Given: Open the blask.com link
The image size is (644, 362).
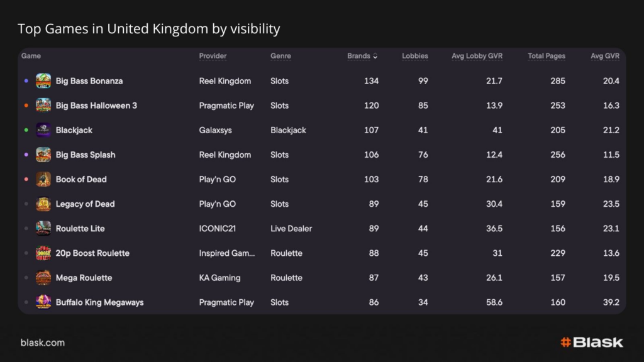Looking at the screenshot, I should (43, 343).
